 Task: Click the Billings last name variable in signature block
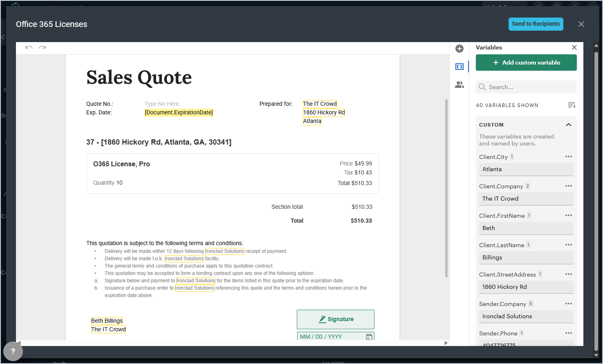click(x=114, y=321)
